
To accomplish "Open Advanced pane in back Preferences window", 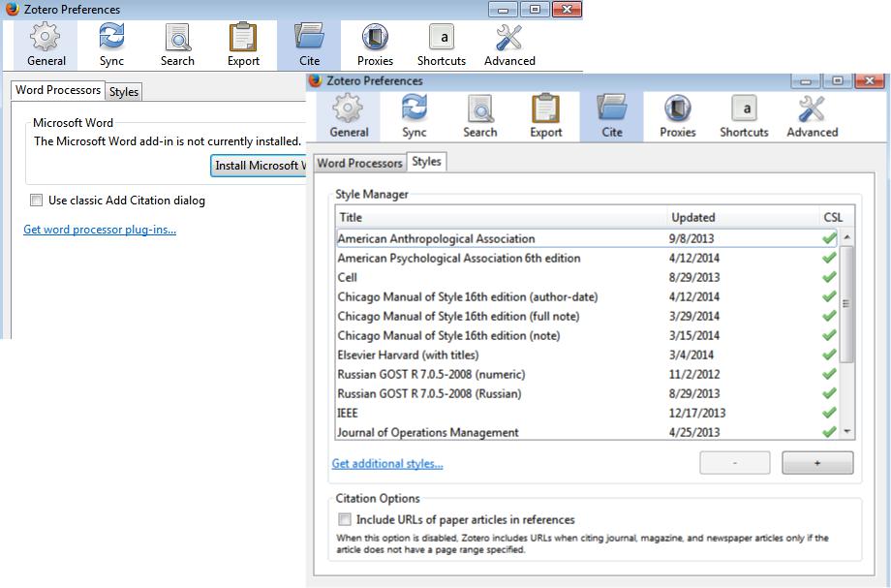I will click(509, 46).
